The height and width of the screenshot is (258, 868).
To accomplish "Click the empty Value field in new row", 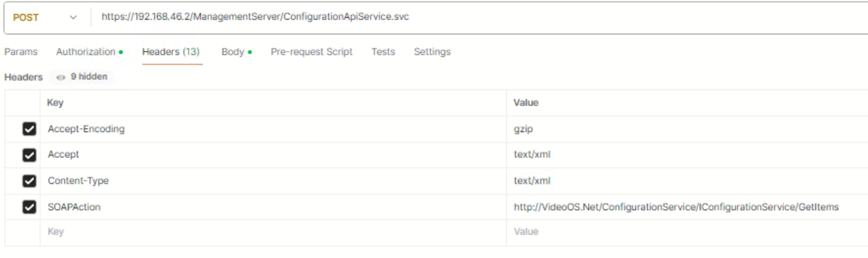I will (x=651, y=232).
